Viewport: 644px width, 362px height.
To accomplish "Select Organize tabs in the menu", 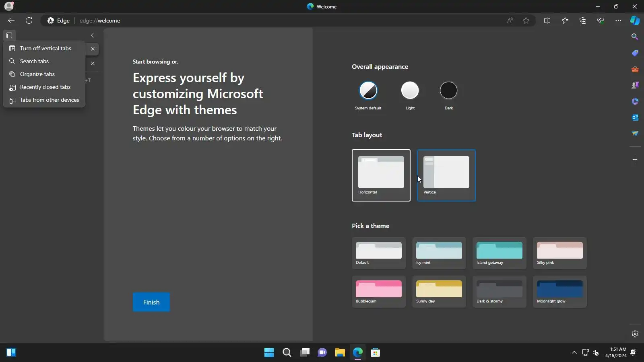I will point(44,74).
